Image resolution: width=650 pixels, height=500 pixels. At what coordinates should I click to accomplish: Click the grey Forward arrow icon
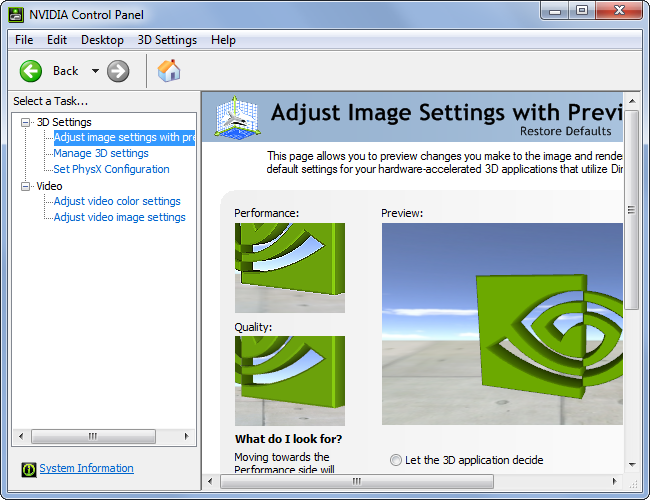[118, 71]
